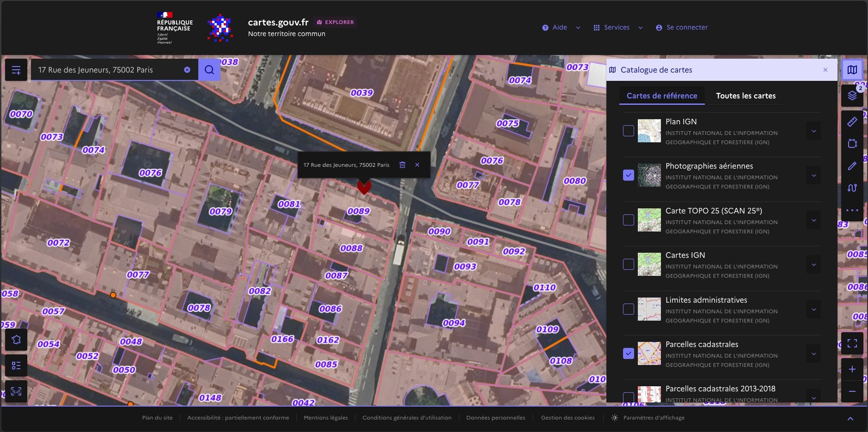Expand Plan IGN layer details
Screen dimensions: 868x432
pyautogui.click(x=814, y=131)
